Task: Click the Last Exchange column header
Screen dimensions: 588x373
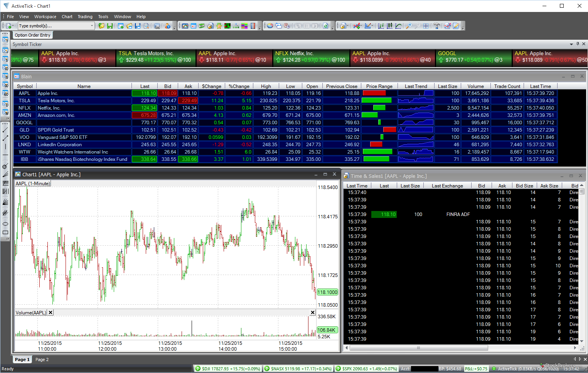Action: tap(447, 186)
